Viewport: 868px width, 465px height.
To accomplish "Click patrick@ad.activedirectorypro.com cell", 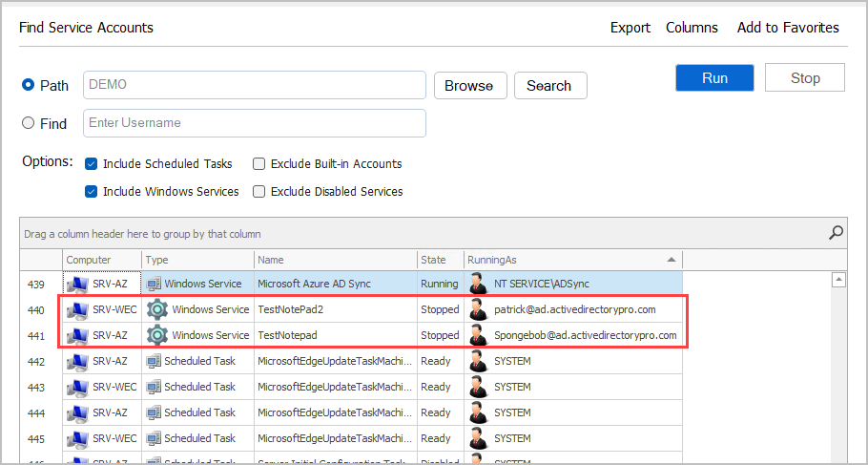I will pyautogui.click(x=573, y=309).
